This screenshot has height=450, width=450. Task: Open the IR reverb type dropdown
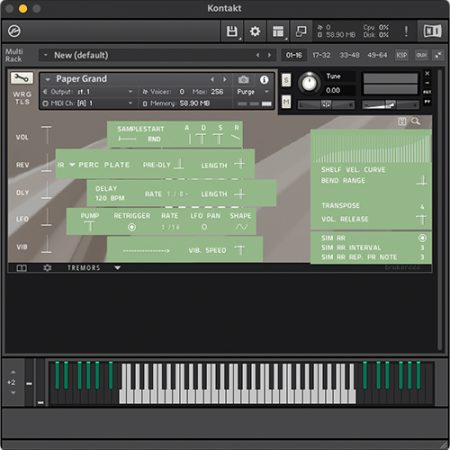(x=72, y=165)
